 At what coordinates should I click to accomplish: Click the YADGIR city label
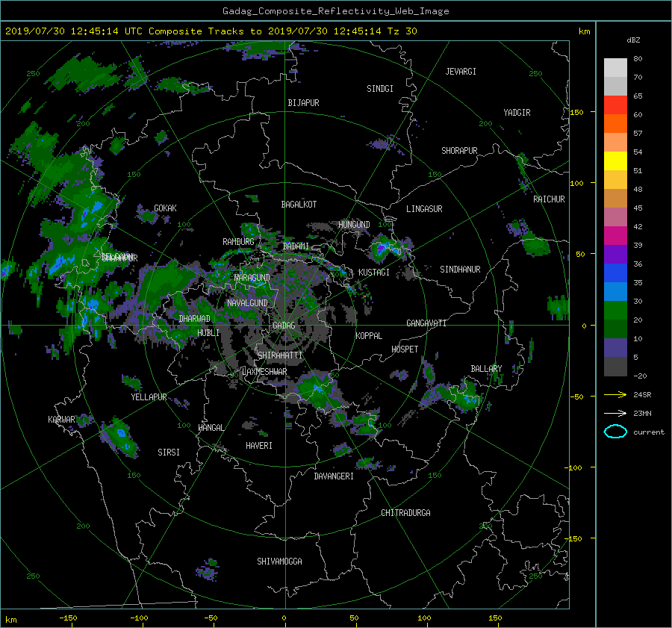517,113
